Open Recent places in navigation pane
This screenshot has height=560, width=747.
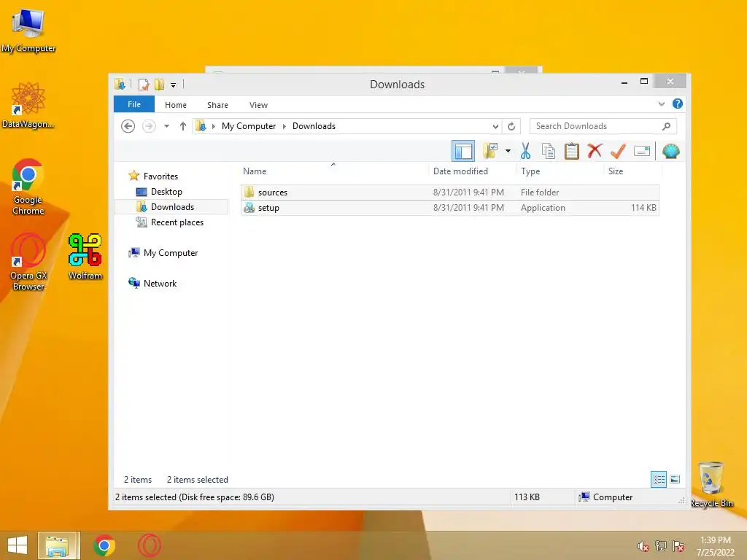coord(169,222)
